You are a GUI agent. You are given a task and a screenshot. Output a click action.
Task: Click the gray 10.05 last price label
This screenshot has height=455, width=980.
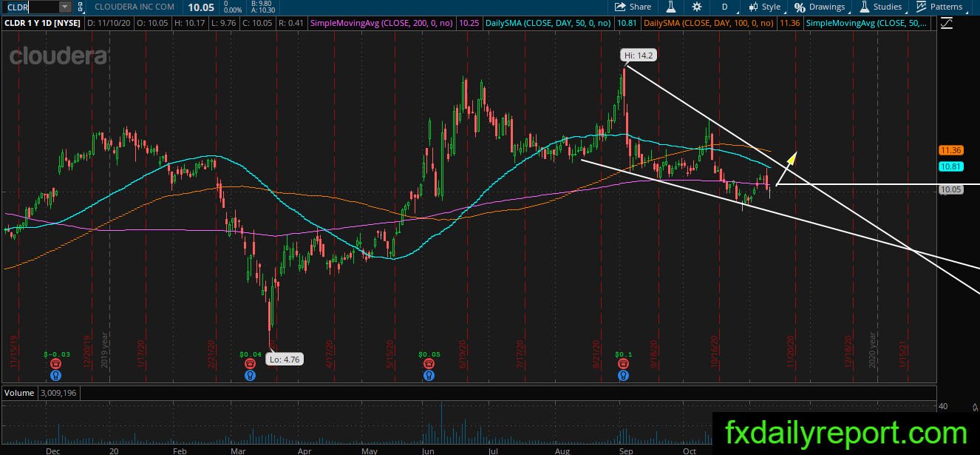[950, 190]
